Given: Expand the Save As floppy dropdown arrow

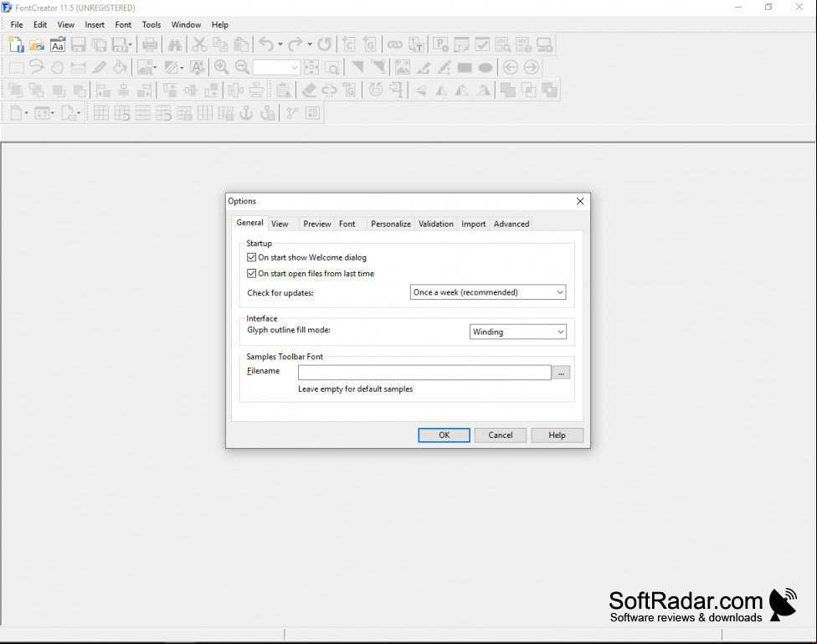Looking at the screenshot, I should click(131, 45).
